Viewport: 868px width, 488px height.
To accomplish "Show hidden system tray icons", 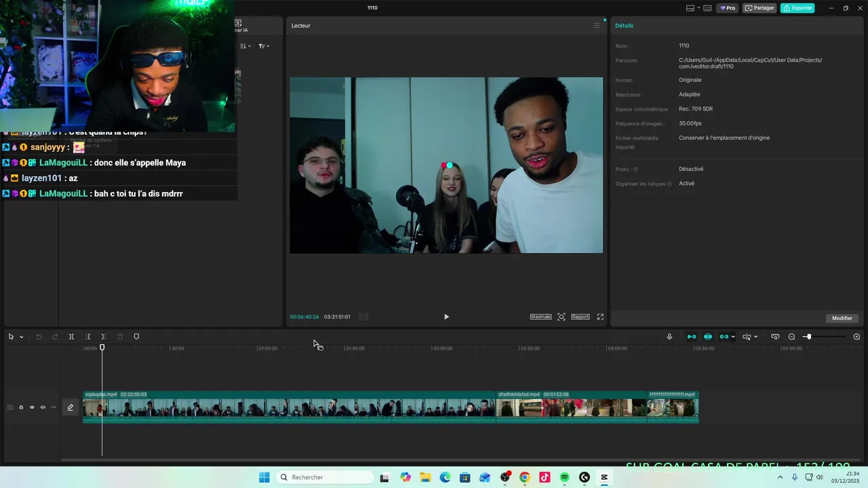I will (x=780, y=477).
